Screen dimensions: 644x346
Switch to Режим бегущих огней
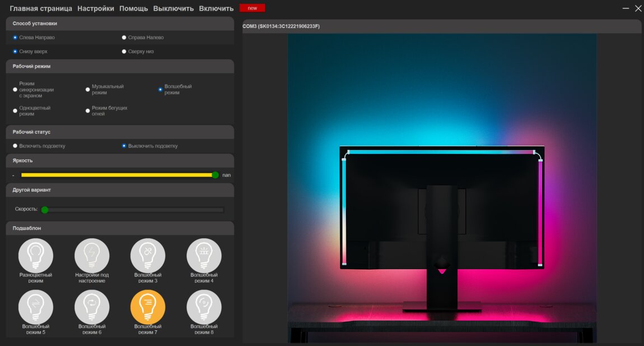point(88,110)
